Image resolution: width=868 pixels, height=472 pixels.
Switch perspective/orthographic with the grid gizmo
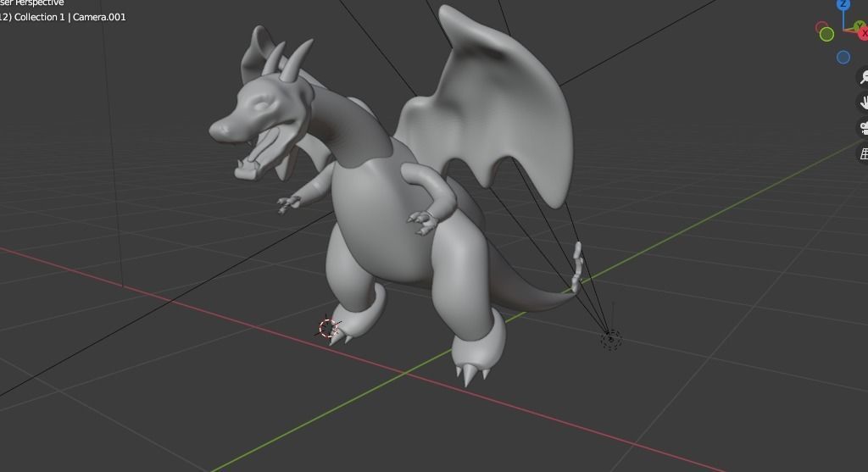tap(863, 153)
